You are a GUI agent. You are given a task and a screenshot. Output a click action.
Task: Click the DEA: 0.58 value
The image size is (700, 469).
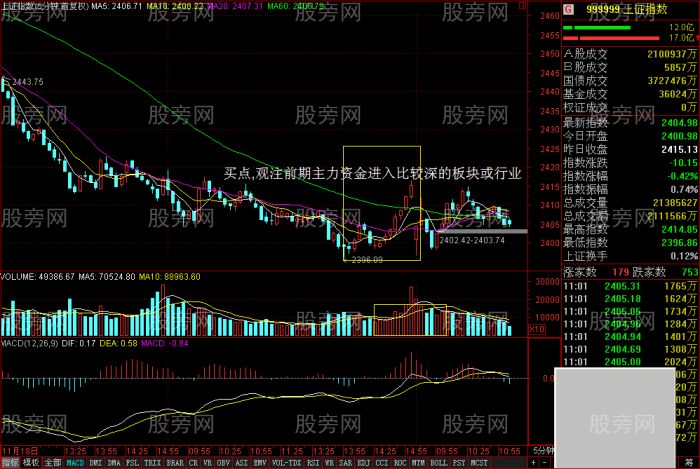pyautogui.click(x=118, y=343)
